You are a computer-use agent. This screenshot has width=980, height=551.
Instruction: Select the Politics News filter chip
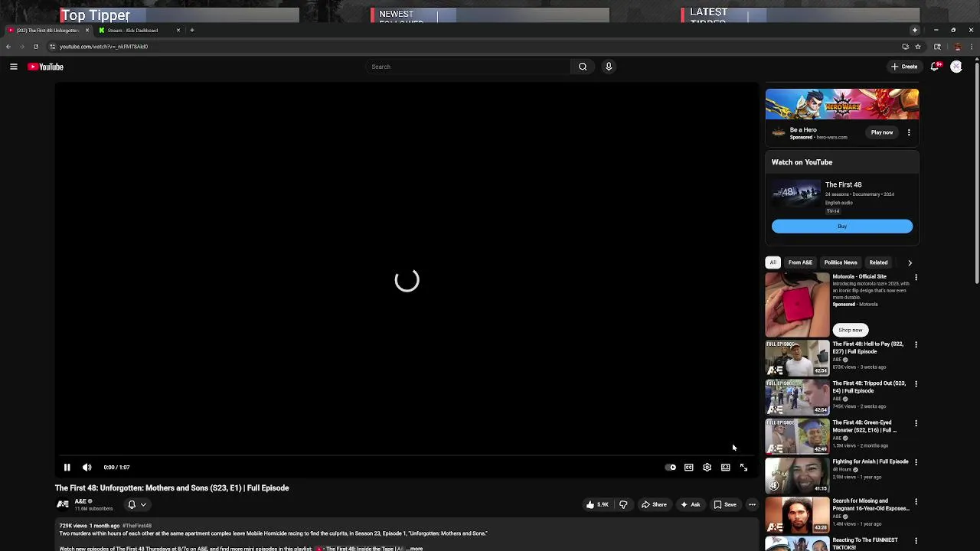click(840, 262)
